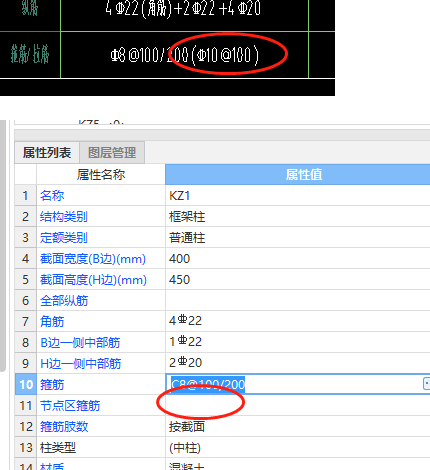The width and height of the screenshot is (430, 470).
Task: Click the 400 section width value
Action: click(298, 259)
